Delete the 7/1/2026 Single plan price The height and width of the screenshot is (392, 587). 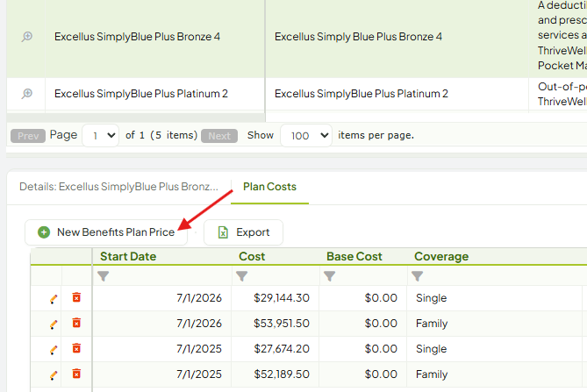[76, 297]
